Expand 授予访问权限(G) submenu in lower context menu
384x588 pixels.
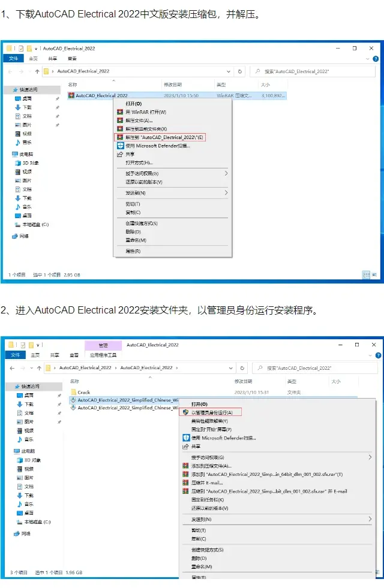(x=370, y=457)
